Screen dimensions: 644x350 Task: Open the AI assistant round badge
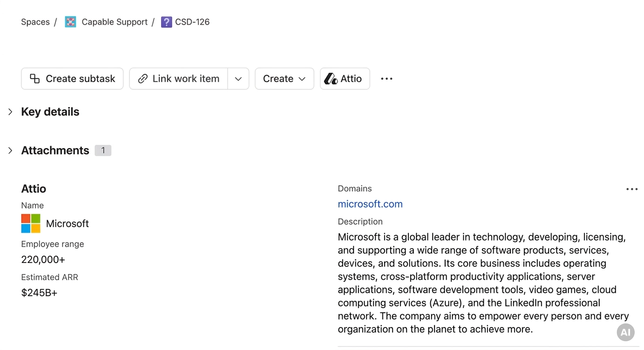(x=625, y=332)
